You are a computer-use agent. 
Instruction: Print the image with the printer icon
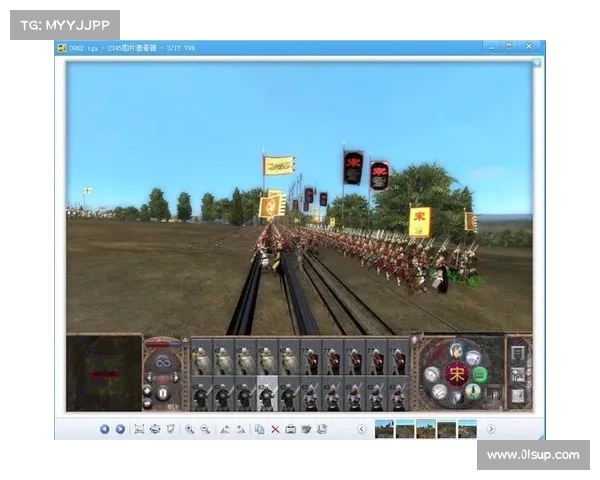pyautogui.click(x=290, y=429)
